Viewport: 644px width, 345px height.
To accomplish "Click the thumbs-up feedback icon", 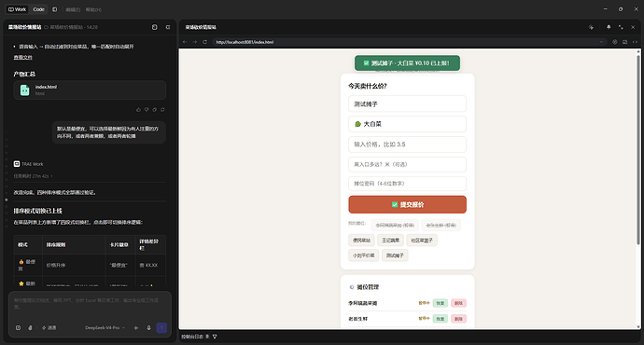I will (138, 109).
